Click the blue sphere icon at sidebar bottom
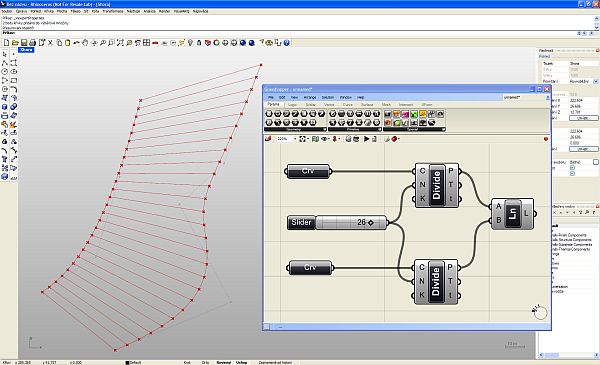The width and height of the screenshot is (600, 365). point(5,177)
